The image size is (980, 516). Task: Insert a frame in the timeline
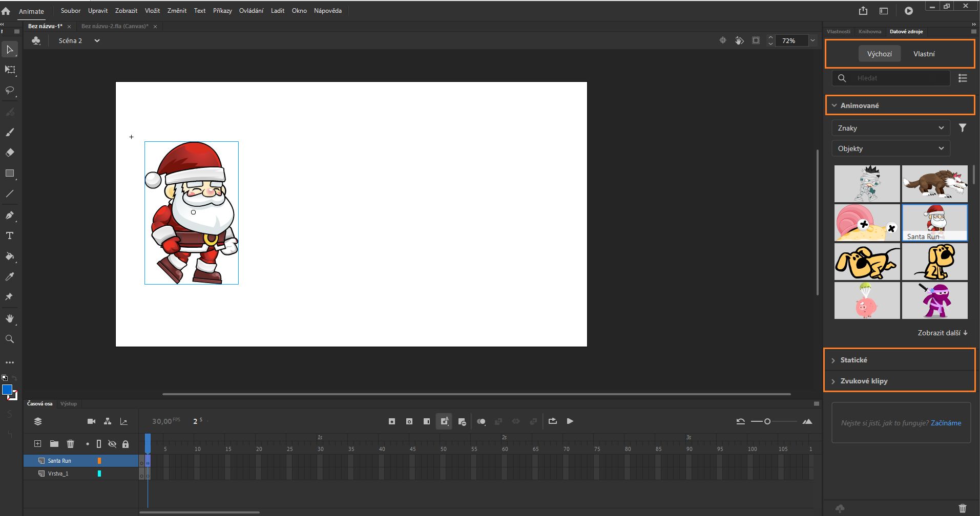tap(427, 421)
